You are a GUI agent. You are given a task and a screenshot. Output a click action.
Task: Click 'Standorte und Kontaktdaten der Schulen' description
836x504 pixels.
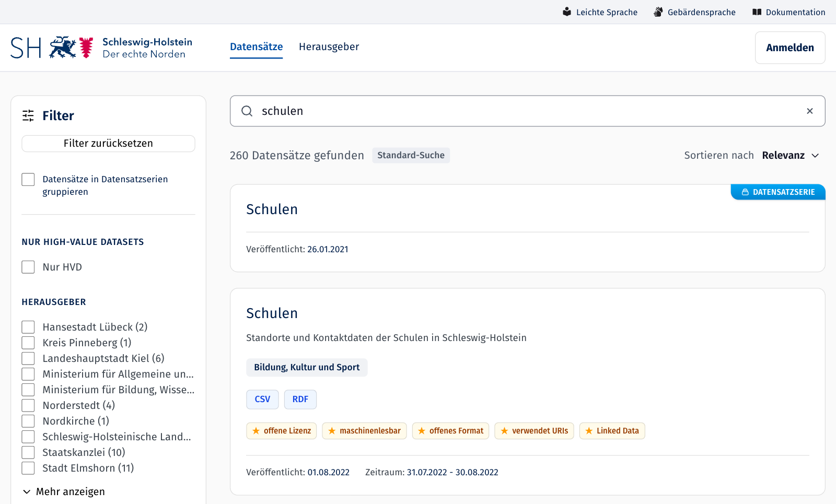tap(386, 337)
